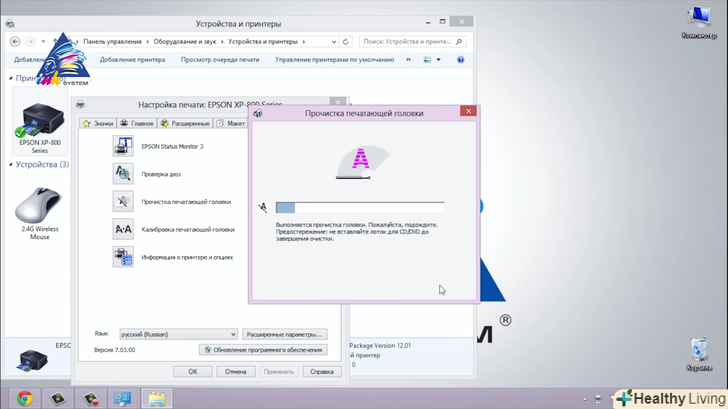Click Обновление программного обеспечения button
This screenshot has width=728, height=409.
click(x=263, y=350)
